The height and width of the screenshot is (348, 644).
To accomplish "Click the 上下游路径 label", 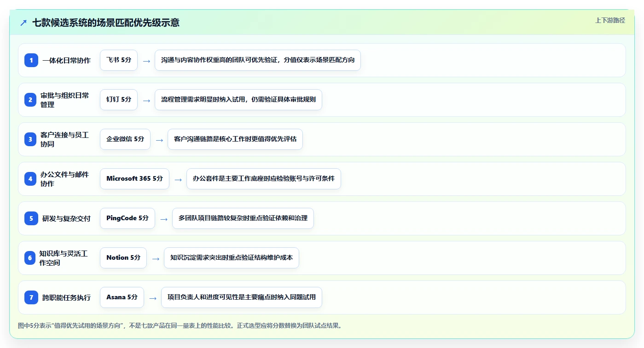I will coord(610,20).
